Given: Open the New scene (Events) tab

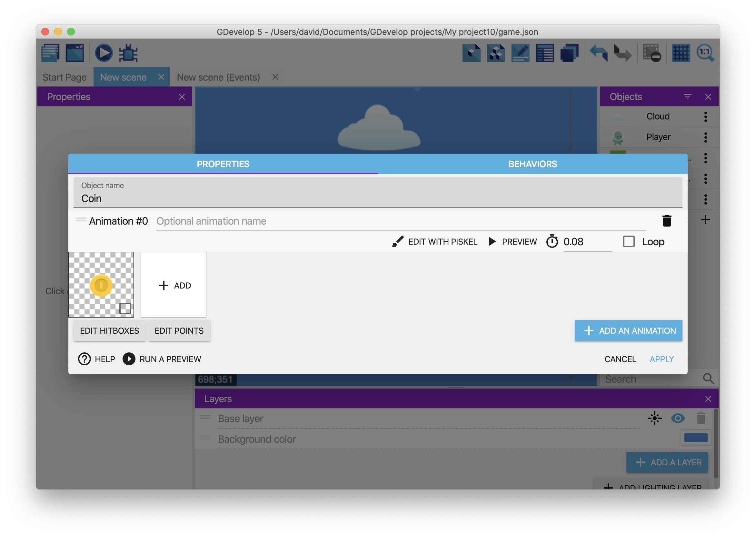Looking at the screenshot, I should click(218, 77).
